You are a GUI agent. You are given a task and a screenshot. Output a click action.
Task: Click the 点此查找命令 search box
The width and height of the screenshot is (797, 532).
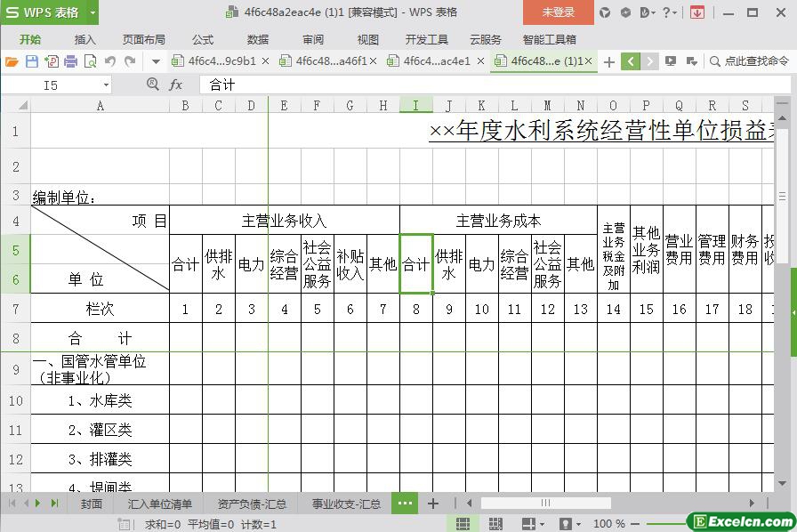[749, 61]
